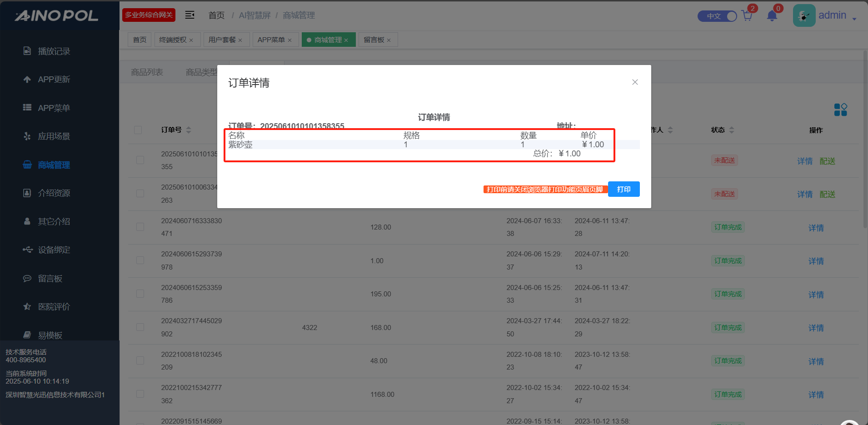868x425 pixels.
Task: Click the shopping cart icon in header
Action: [747, 16]
